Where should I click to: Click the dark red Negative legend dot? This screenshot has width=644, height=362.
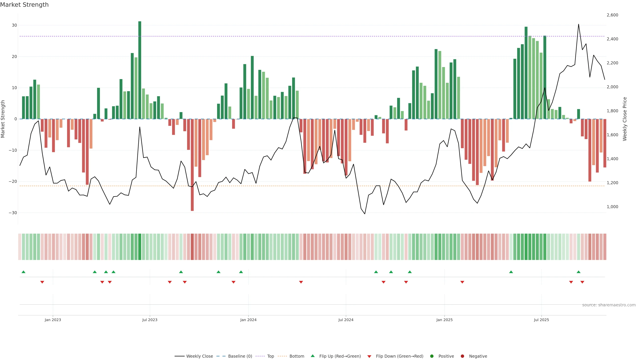coord(462,356)
